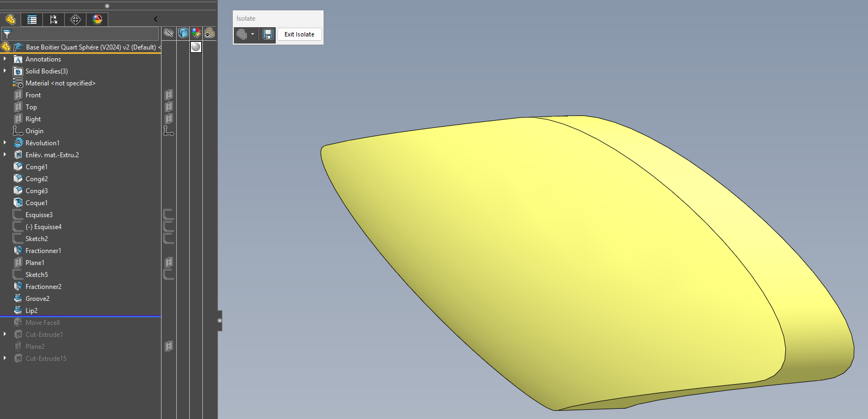Expand the Solid Bodies(3) folder
This screenshot has height=419, width=868.
pos(5,71)
